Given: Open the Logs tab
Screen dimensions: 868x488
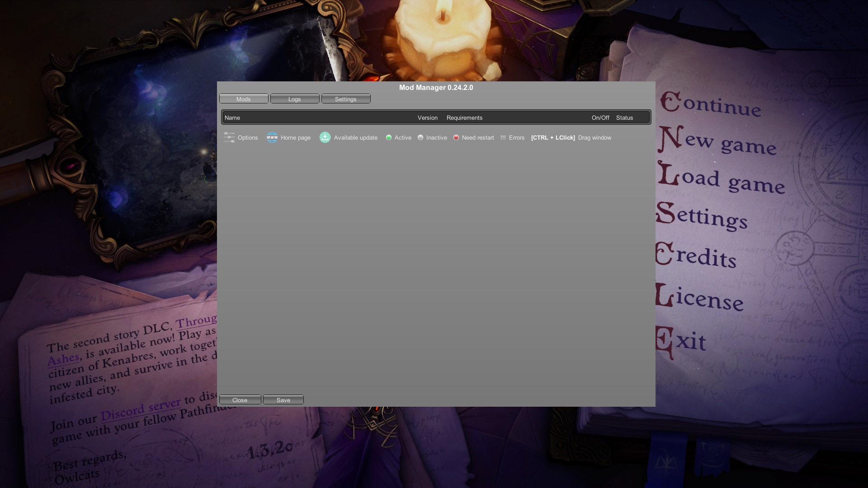Looking at the screenshot, I should (x=294, y=99).
